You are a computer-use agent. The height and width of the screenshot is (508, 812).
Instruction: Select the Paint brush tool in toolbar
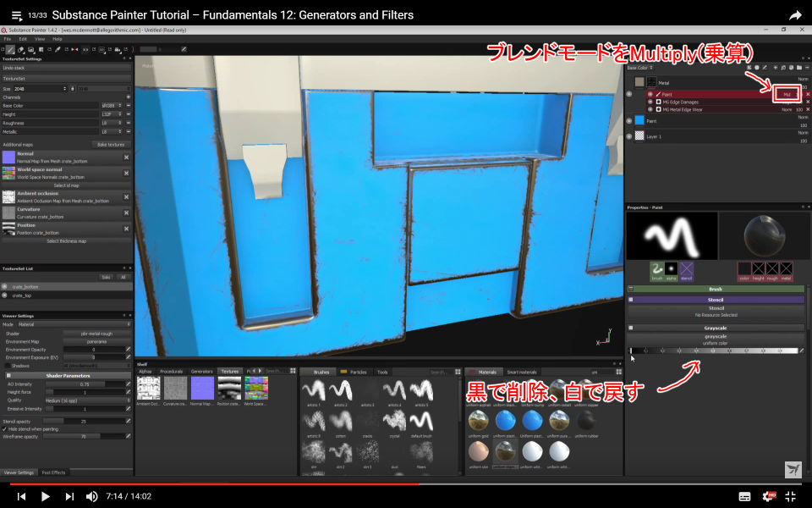pyautogui.click(x=10, y=49)
